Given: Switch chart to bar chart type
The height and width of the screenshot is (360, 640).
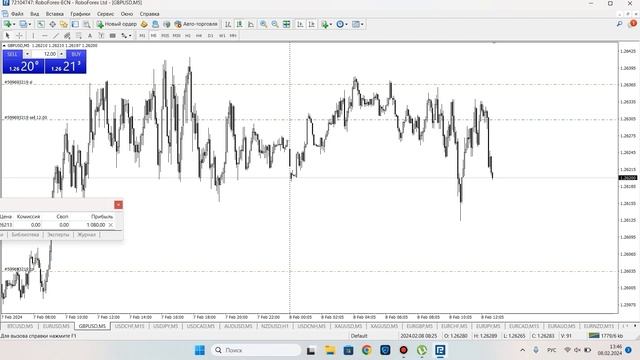Looking at the screenshot, I should click(x=228, y=24).
